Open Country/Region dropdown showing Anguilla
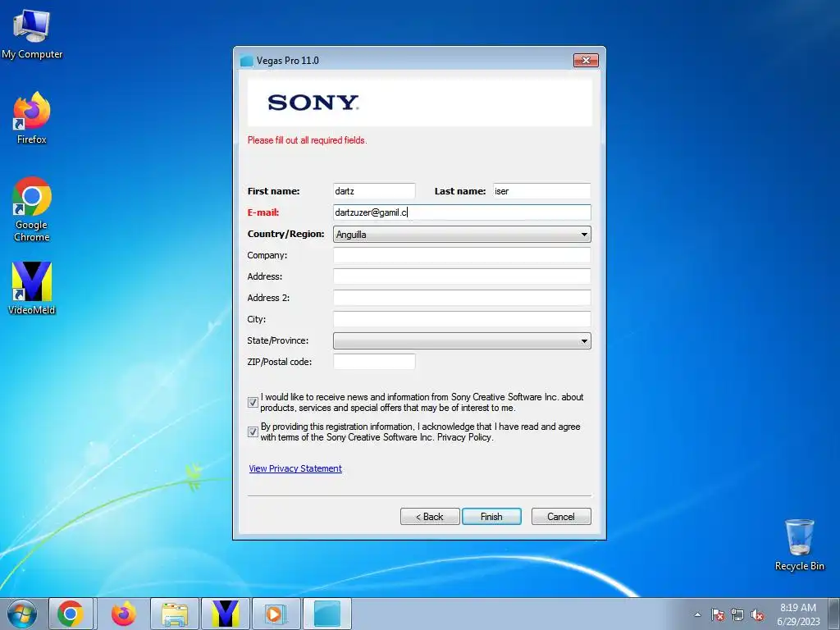 [462, 234]
